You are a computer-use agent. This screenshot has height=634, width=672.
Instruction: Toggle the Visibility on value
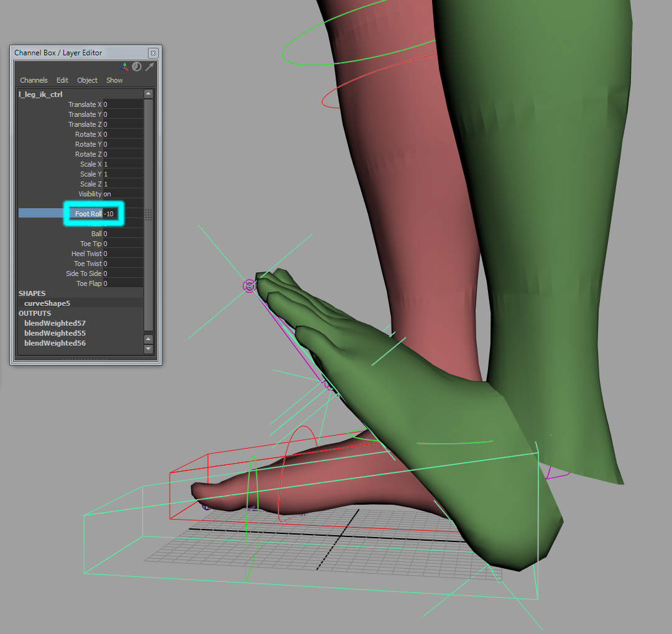[x=123, y=194]
